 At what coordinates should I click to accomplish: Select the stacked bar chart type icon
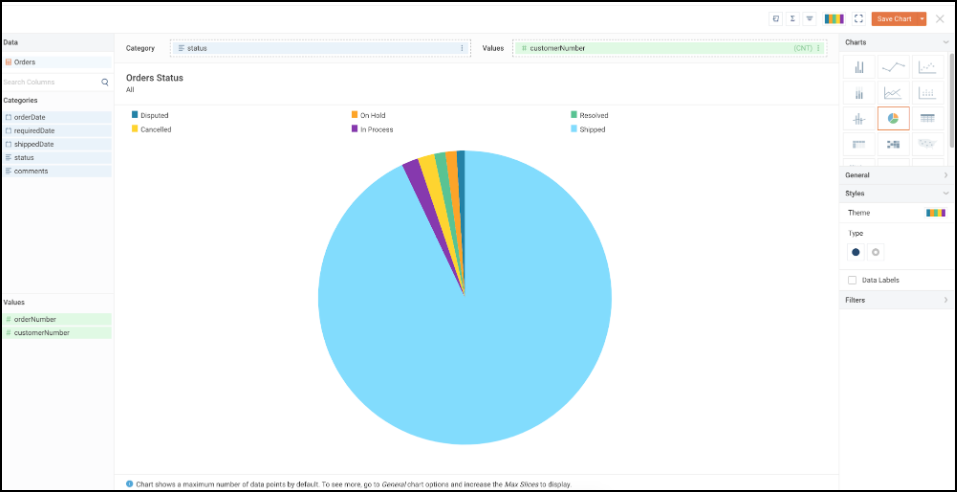point(859,93)
